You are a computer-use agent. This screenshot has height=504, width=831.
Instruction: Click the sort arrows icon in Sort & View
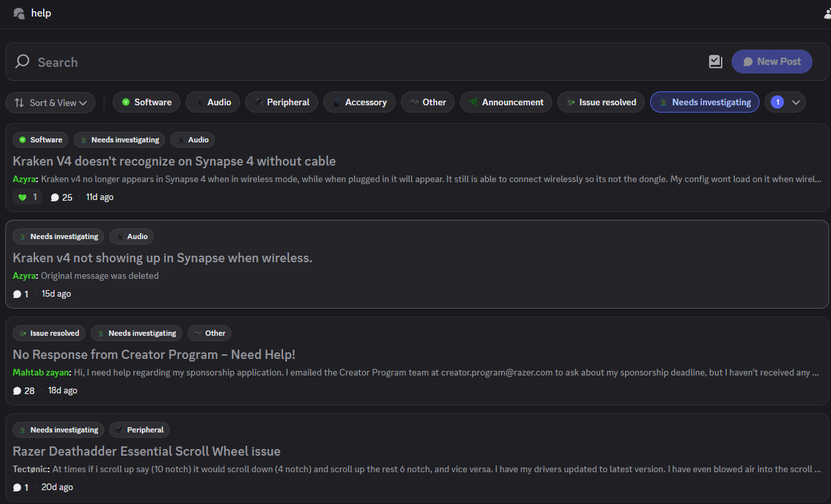click(x=19, y=103)
